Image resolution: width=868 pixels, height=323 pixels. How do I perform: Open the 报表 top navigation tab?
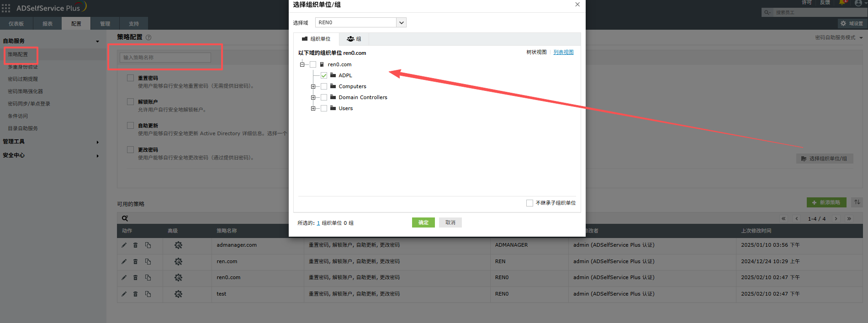[x=48, y=24]
